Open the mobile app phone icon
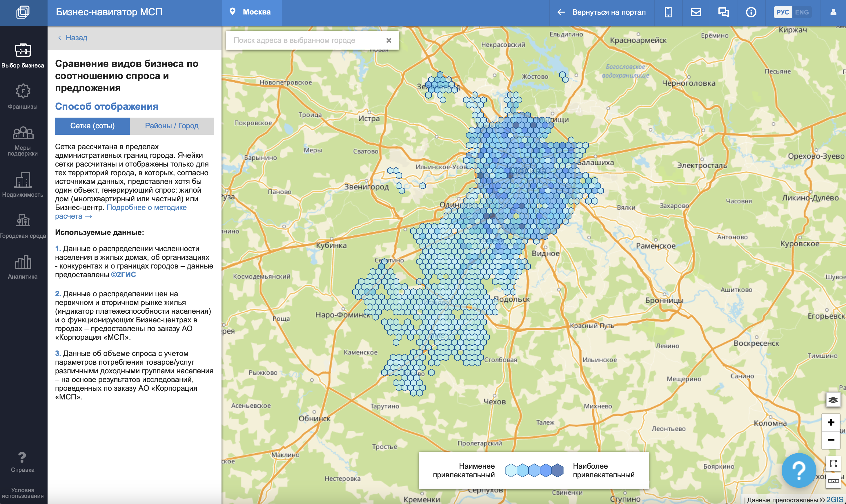The height and width of the screenshot is (504, 846). (668, 12)
